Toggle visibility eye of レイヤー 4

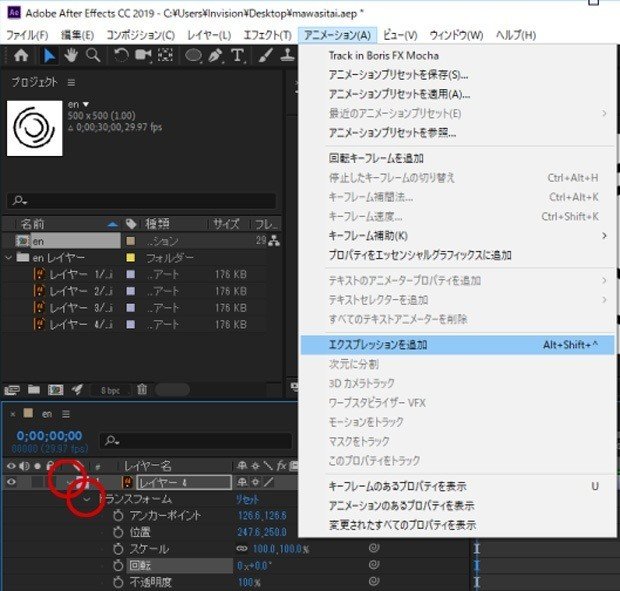tap(11, 482)
